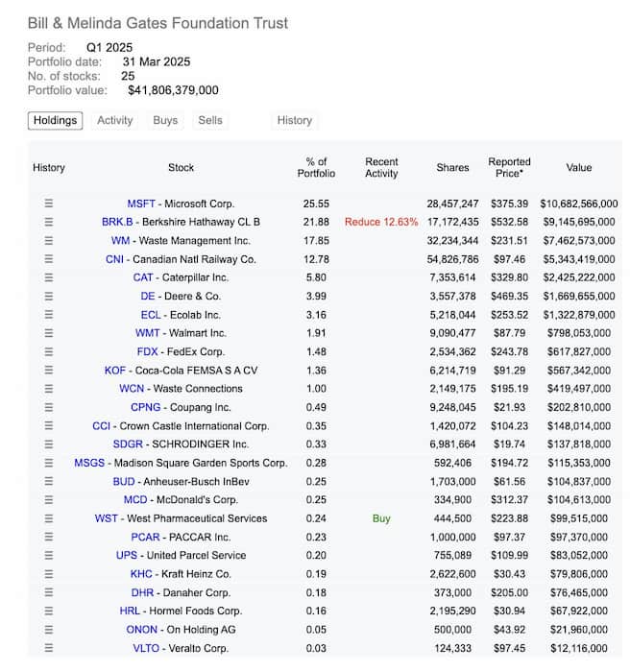Open the Sells tab

(210, 121)
